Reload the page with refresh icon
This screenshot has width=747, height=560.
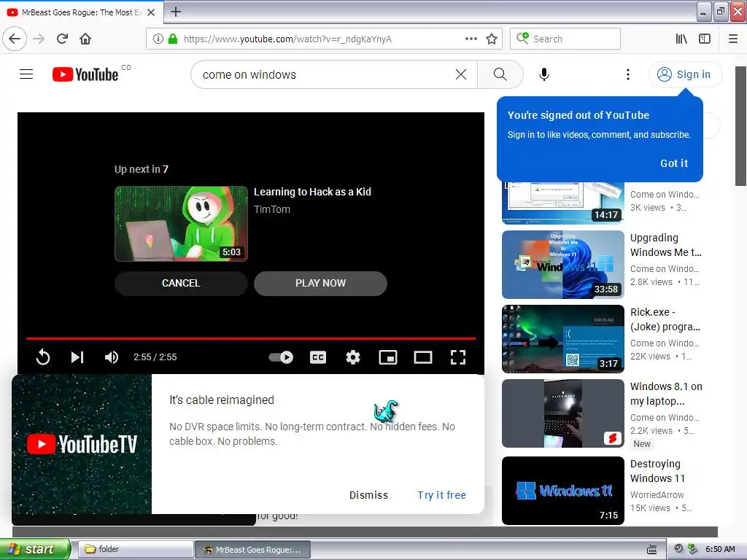click(x=62, y=39)
